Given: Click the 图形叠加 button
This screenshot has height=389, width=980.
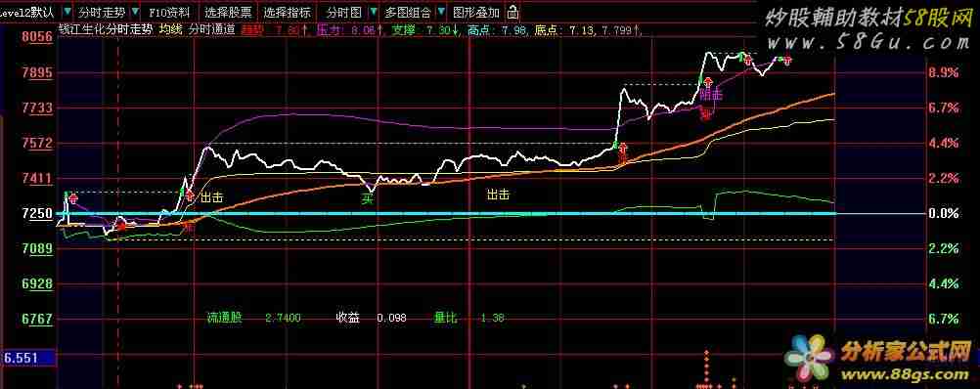Looking at the screenshot, I should 476,12.
